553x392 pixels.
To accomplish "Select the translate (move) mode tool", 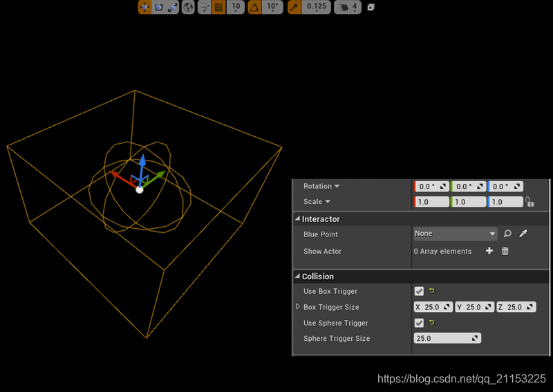I will tap(144, 7).
